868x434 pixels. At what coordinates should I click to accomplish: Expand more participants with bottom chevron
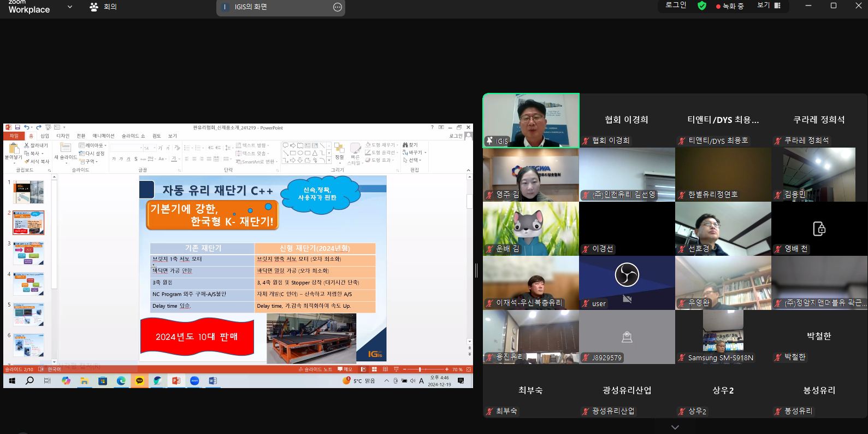[675, 427]
